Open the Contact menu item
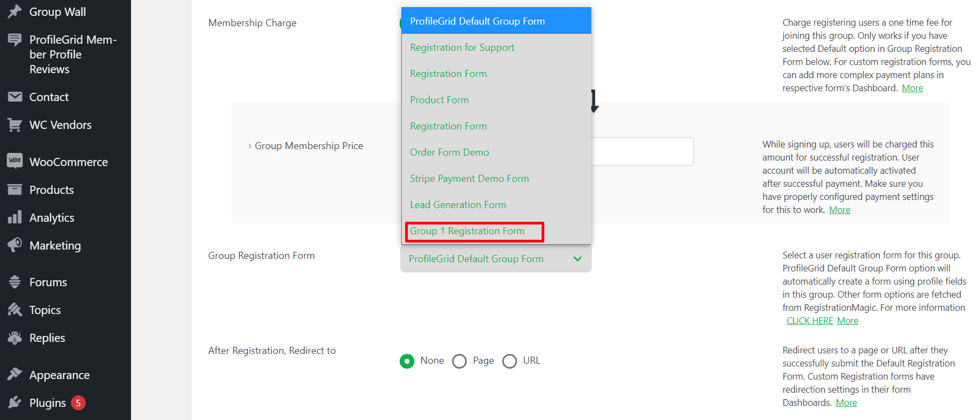The image size is (980, 420). click(50, 97)
